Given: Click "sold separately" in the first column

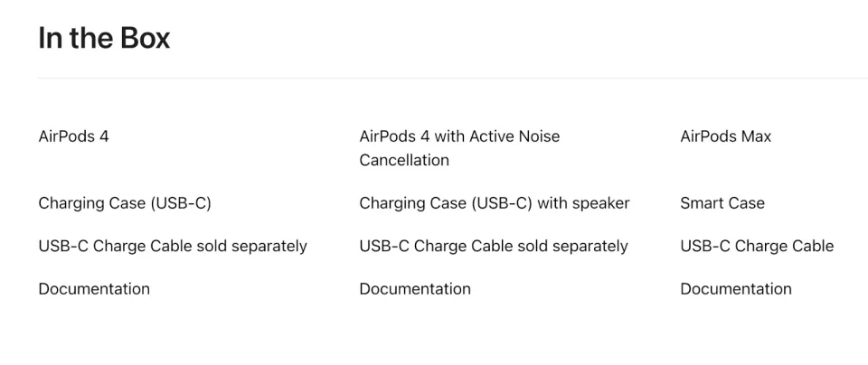Looking at the screenshot, I should click(269, 247).
